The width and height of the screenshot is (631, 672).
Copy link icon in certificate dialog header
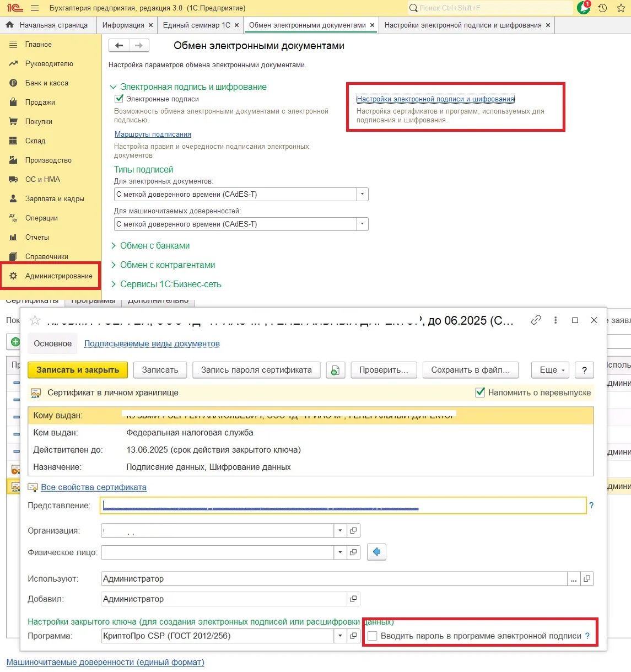[536, 320]
